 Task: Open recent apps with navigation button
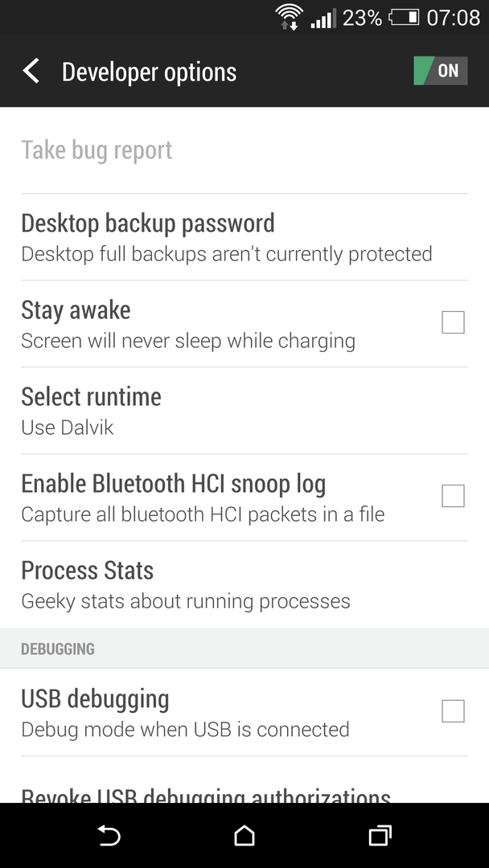(x=380, y=835)
